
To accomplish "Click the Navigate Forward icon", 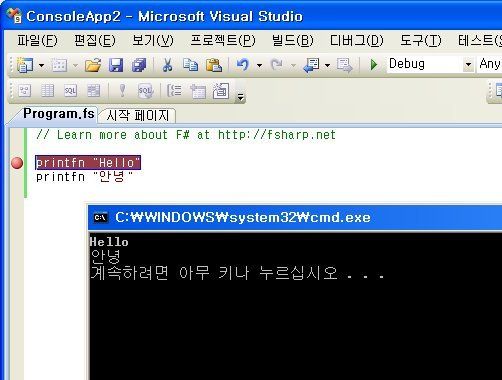I will pos(344,65).
